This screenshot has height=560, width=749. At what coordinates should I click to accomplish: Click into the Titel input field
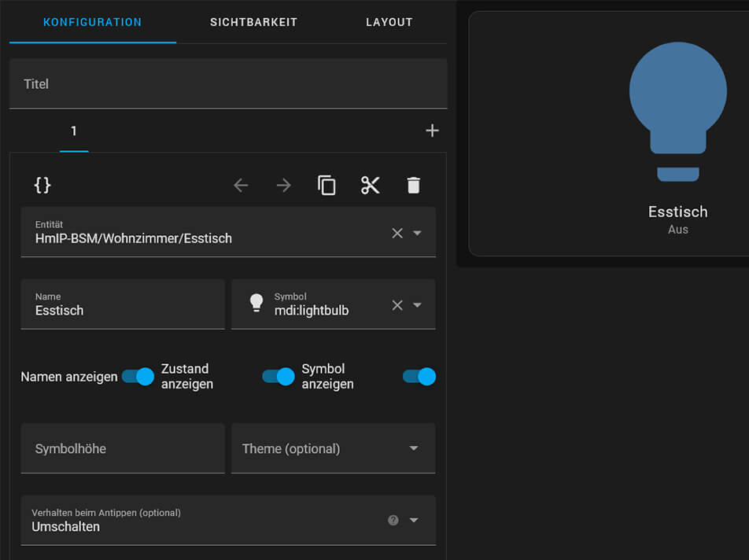tap(228, 83)
